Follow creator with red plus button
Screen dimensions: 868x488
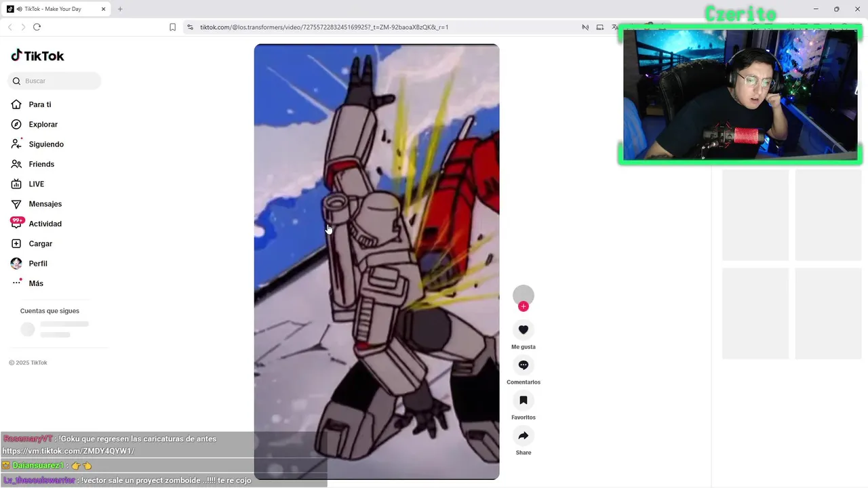pos(523,306)
